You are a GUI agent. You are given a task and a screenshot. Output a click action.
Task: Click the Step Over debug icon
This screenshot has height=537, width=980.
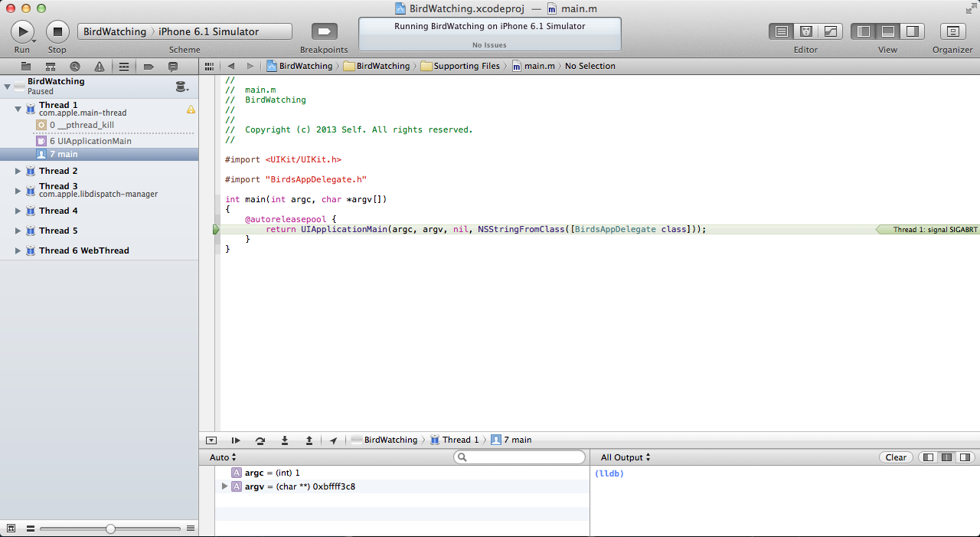tap(260, 440)
